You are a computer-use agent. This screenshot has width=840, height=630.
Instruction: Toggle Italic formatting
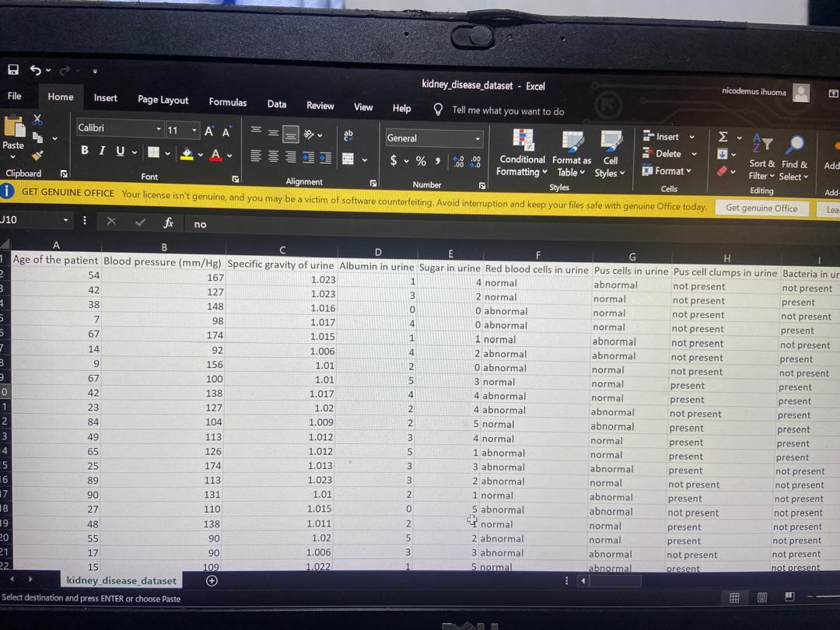(x=102, y=151)
